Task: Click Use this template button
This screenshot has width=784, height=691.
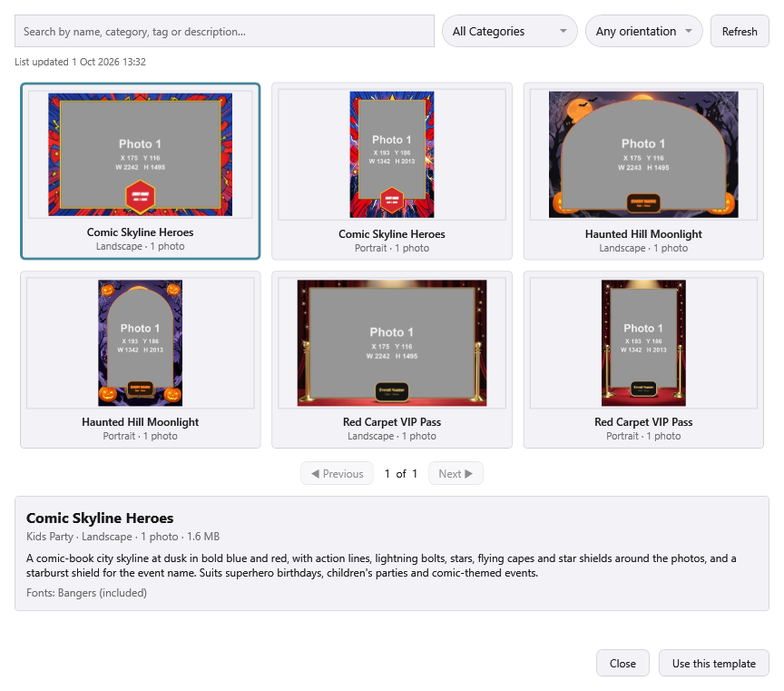Action: pyautogui.click(x=713, y=663)
